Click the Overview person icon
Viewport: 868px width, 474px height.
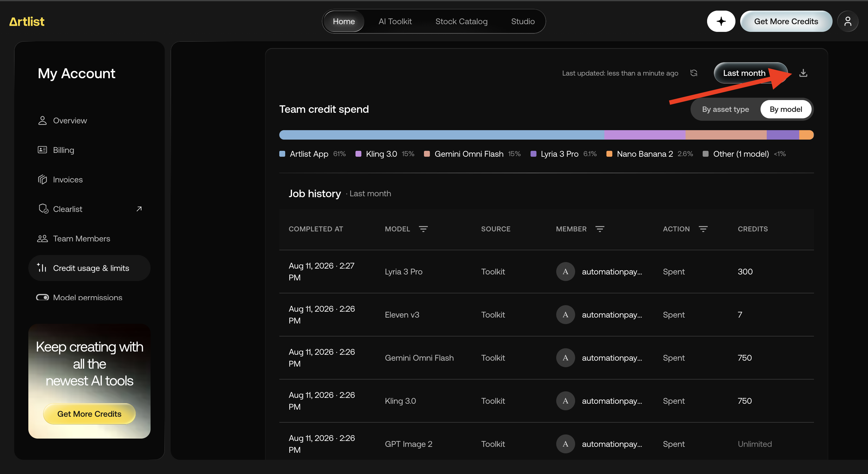pos(42,121)
